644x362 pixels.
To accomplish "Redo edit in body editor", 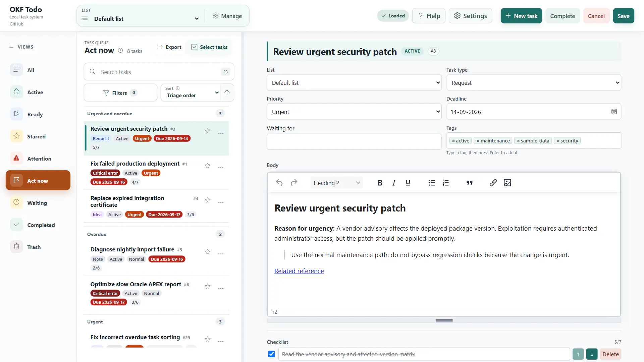I will pos(294,183).
